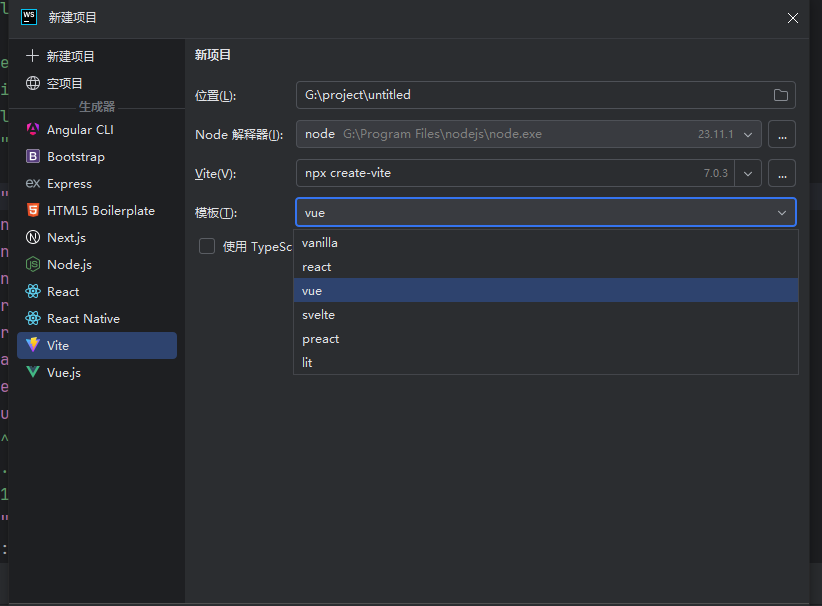Choose preact from template list
Screen dimensions: 822x606
click(546, 339)
